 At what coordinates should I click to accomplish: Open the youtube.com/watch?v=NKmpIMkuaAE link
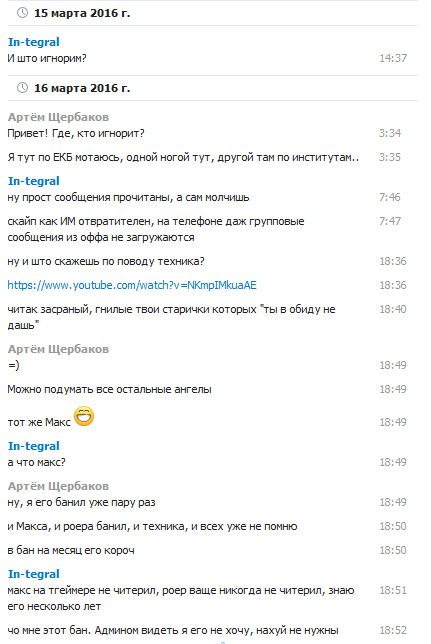[x=132, y=285]
